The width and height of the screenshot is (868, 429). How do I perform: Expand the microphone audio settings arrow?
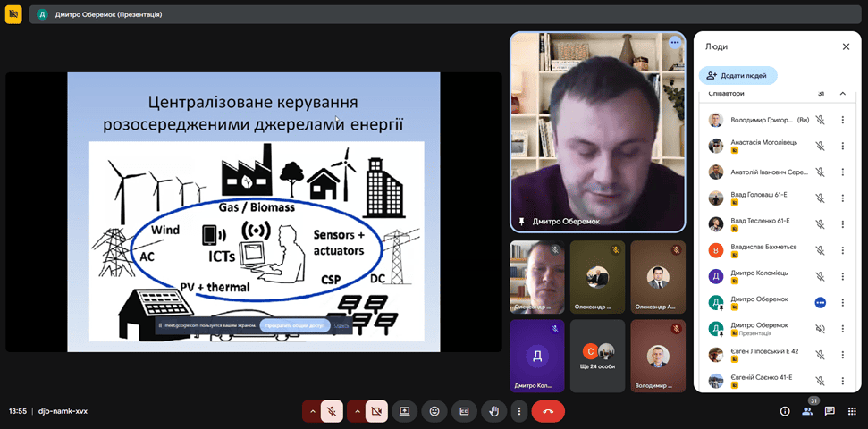312,411
